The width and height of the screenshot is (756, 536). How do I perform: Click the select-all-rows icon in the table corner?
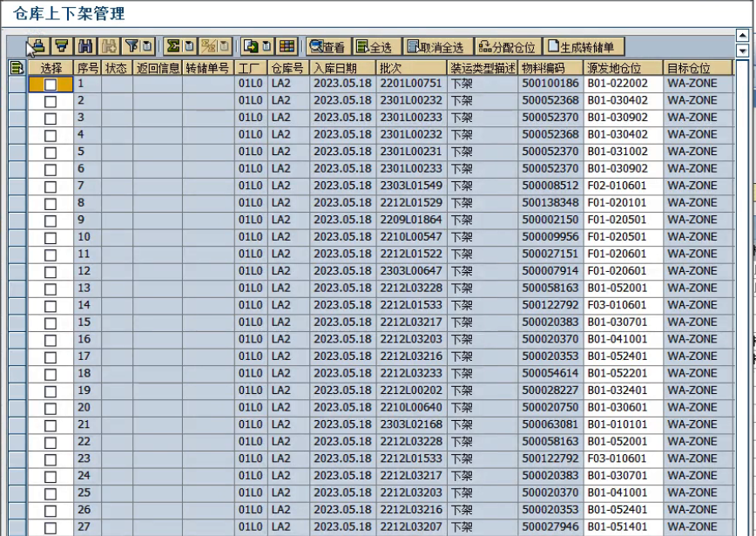coord(17,68)
